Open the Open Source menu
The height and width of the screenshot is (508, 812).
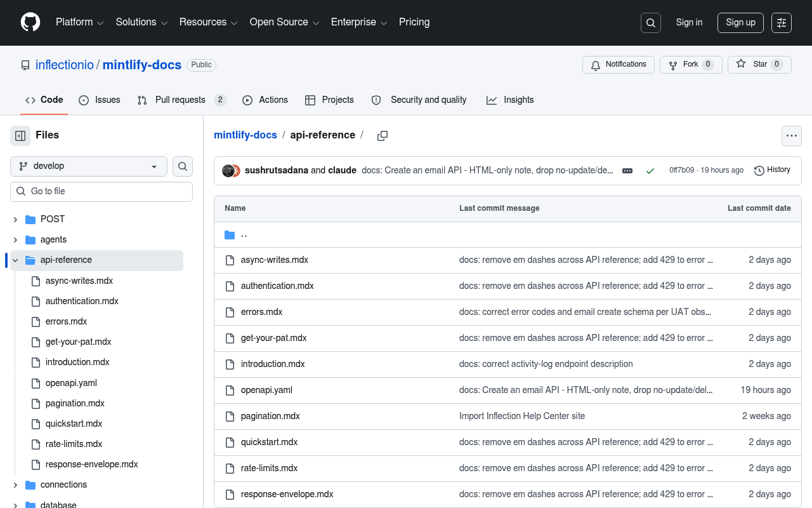tap(285, 22)
